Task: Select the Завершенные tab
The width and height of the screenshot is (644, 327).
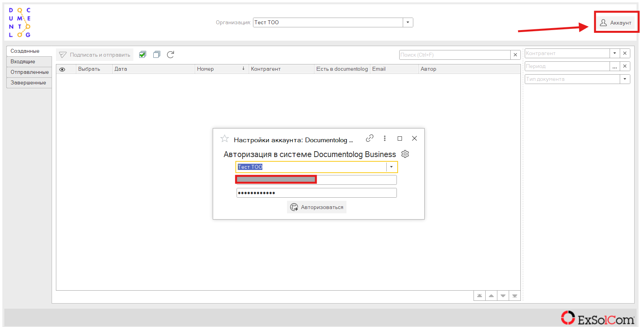Action: tap(29, 82)
